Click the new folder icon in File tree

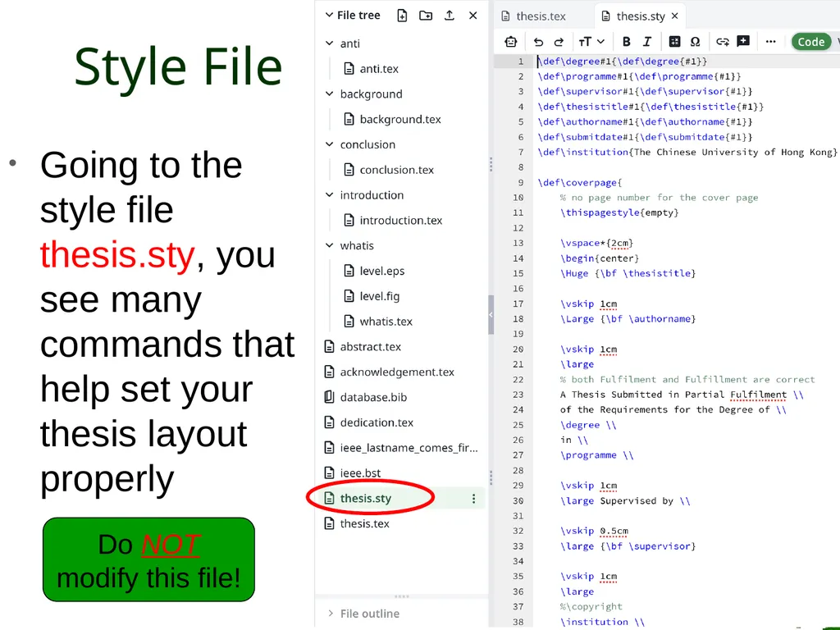tap(426, 16)
